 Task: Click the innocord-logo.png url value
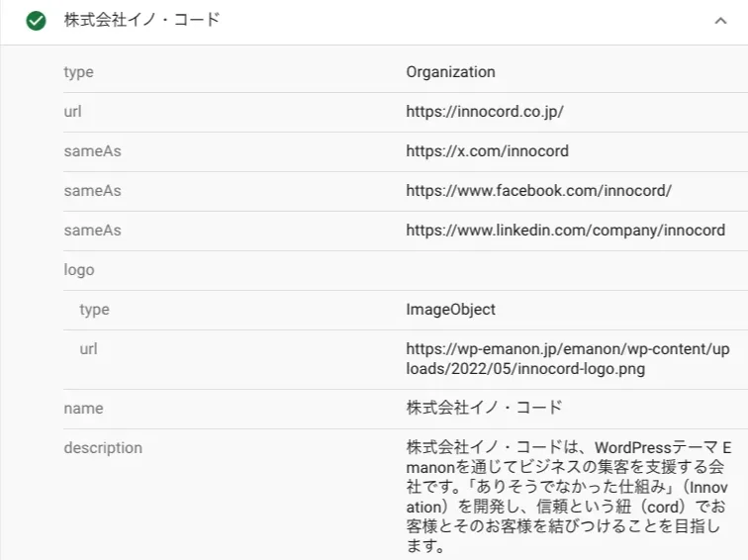point(568,359)
